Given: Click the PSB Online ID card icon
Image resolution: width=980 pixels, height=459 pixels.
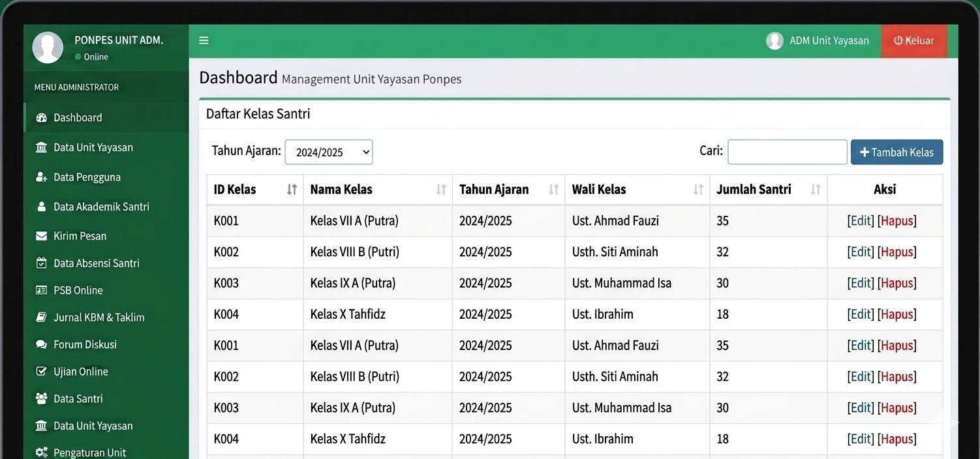Looking at the screenshot, I should click(x=42, y=290).
